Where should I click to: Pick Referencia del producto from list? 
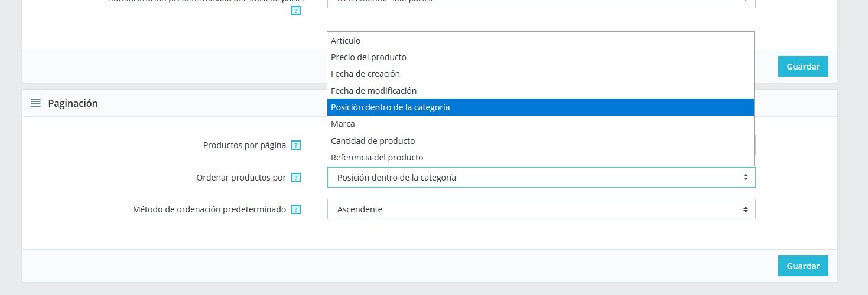pyautogui.click(x=376, y=158)
